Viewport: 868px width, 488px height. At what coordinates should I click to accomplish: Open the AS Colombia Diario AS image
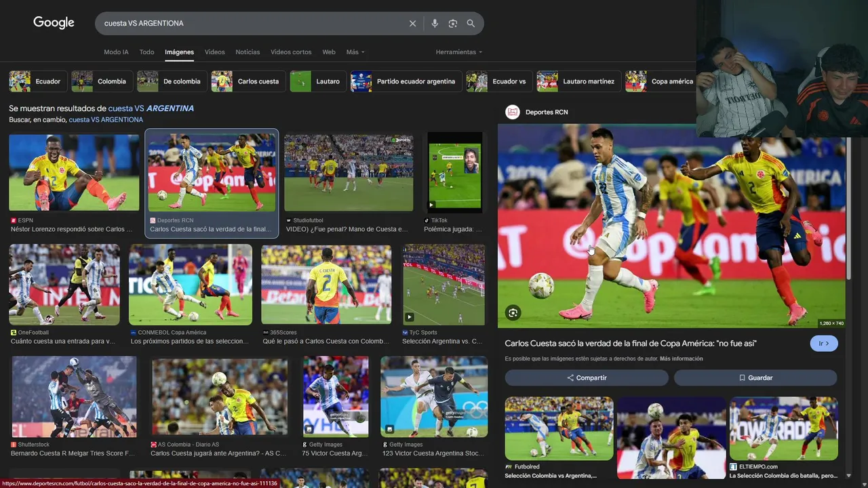(x=220, y=397)
